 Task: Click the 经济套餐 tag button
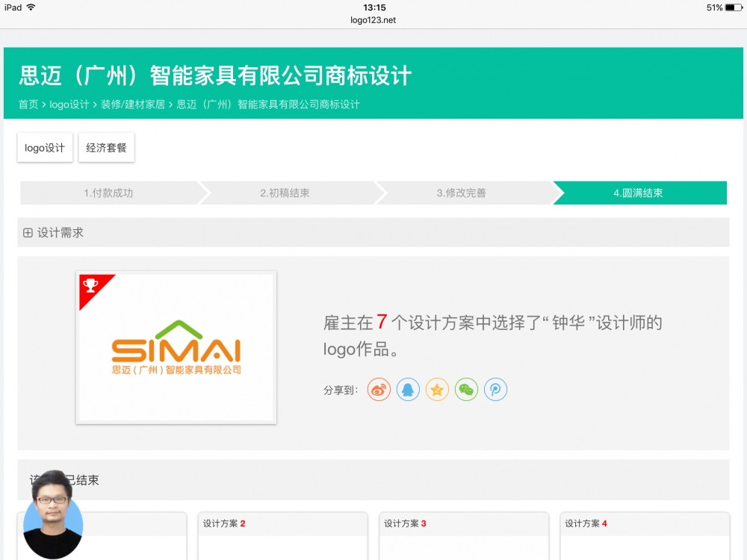pos(106,148)
